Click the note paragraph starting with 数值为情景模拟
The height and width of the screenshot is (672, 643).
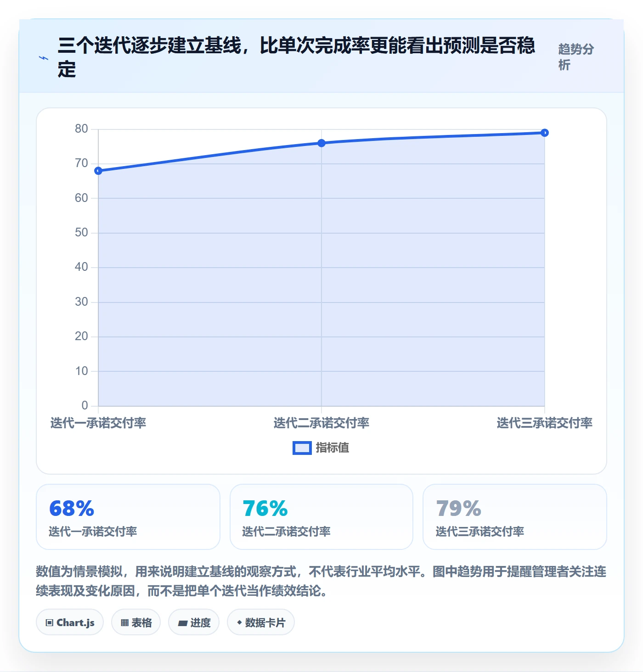coord(321,581)
